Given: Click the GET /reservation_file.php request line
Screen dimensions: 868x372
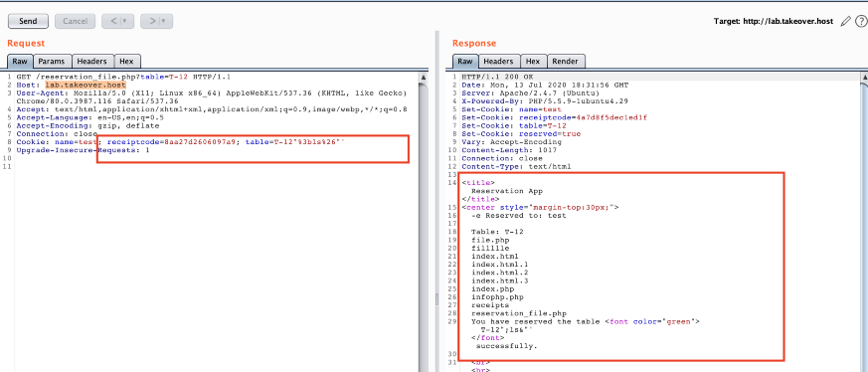Looking at the screenshot, I should pos(123,77).
